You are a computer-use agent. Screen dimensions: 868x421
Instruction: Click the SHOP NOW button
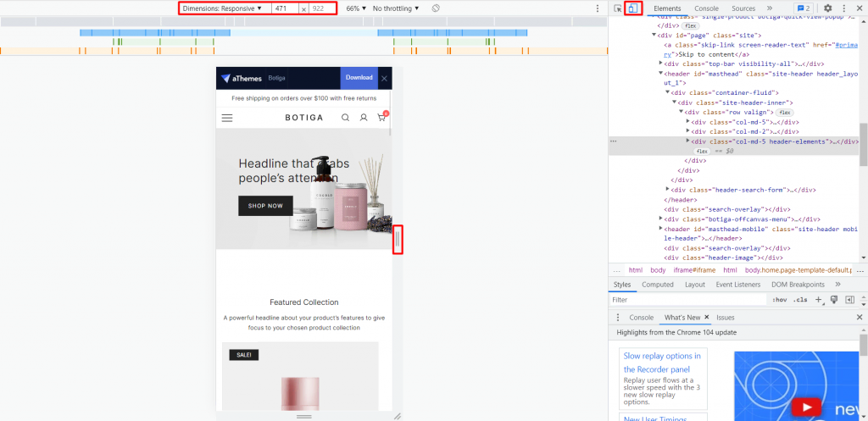coord(265,206)
